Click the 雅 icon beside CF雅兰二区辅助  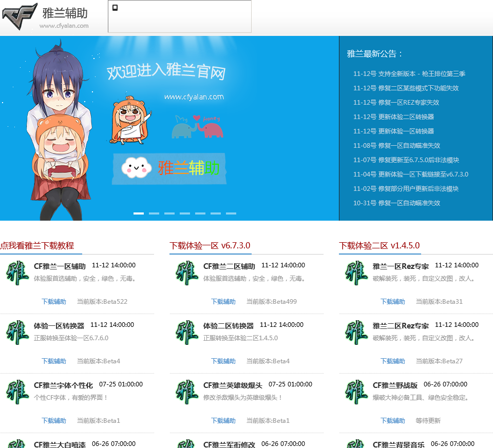tap(187, 272)
